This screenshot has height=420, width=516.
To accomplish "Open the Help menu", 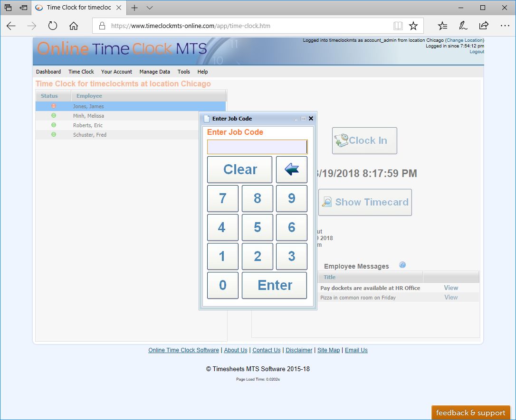I will click(202, 72).
